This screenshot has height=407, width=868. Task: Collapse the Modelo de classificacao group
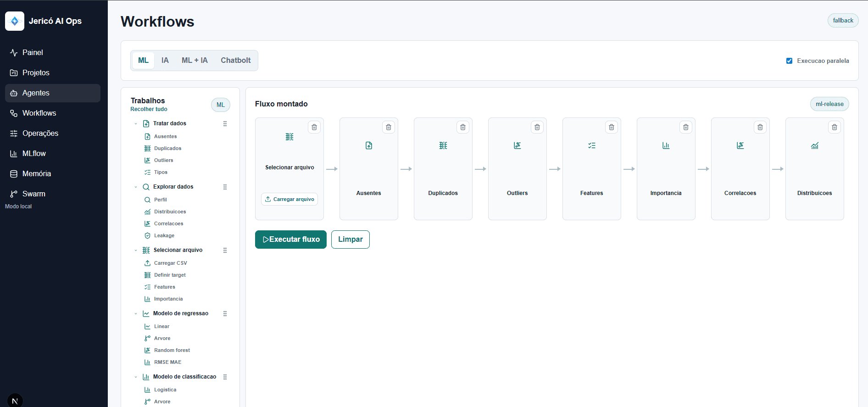click(x=136, y=377)
